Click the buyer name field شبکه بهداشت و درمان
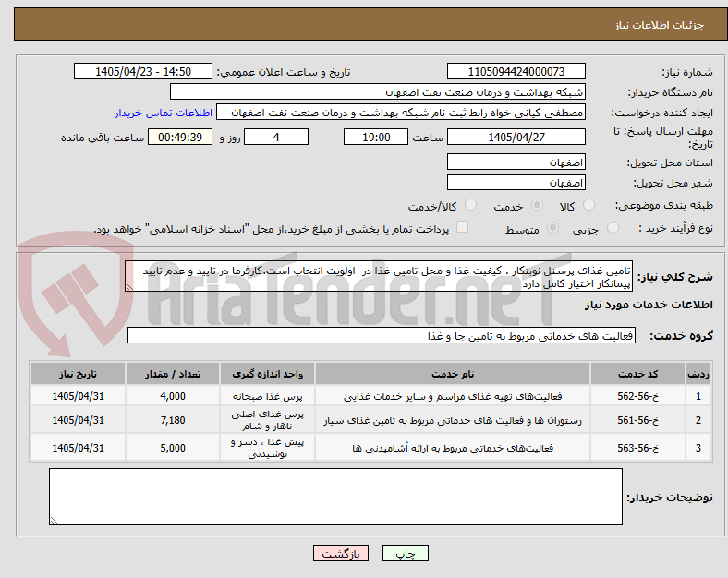728x578 pixels. (x=378, y=91)
